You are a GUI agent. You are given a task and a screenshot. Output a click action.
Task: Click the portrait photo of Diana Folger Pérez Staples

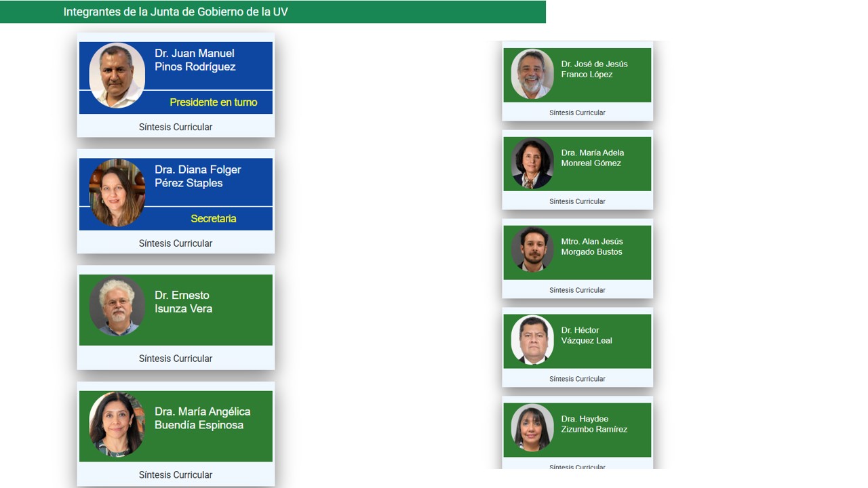click(117, 192)
